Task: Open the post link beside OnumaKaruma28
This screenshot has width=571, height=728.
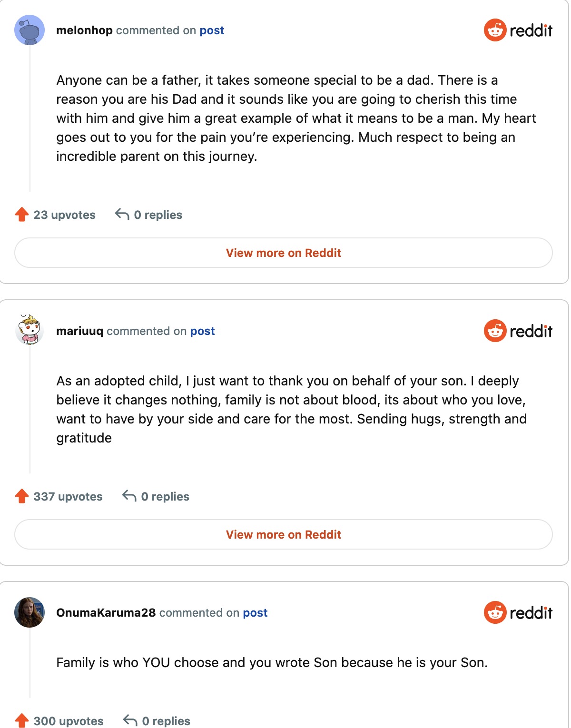Action: pyautogui.click(x=255, y=613)
